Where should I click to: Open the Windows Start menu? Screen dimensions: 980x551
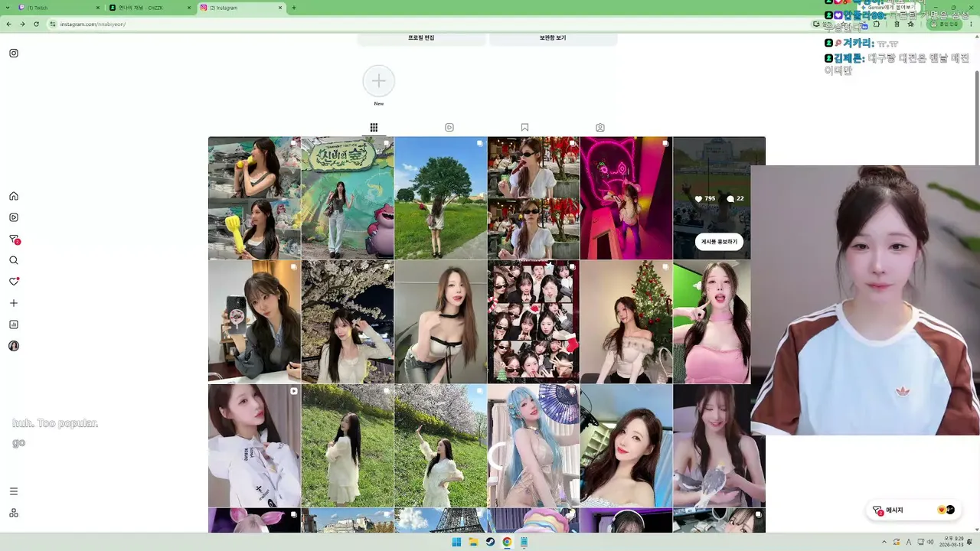point(456,542)
